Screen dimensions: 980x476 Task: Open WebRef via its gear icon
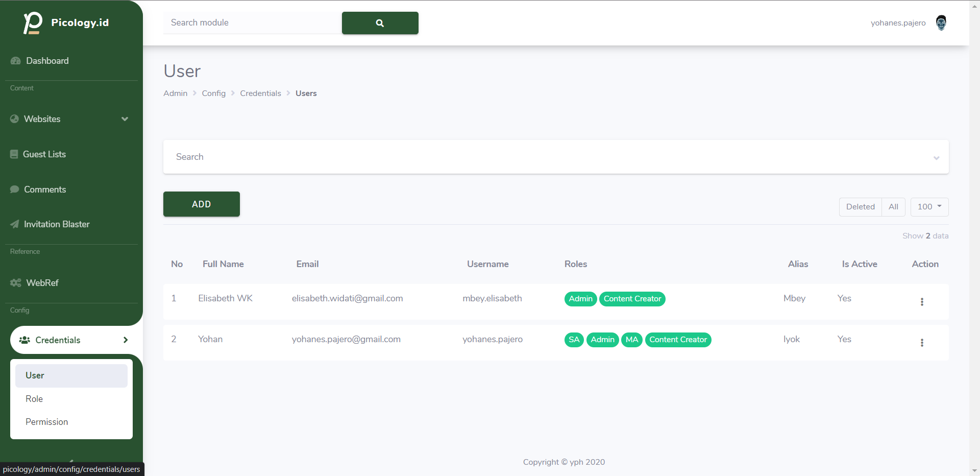click(15, 282)
